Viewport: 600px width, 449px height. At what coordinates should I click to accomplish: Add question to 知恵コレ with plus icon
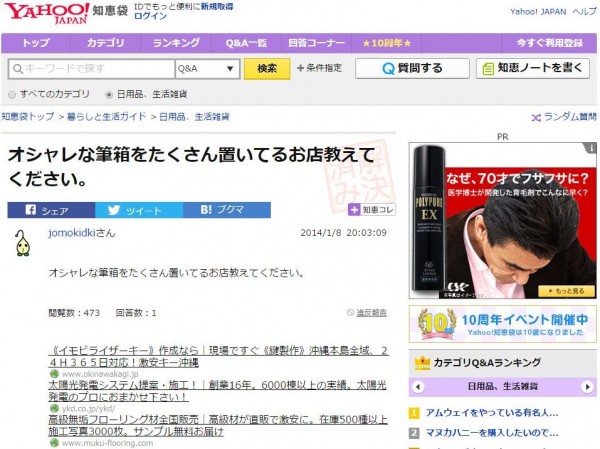pyautogui.click(x=354, y=211)
